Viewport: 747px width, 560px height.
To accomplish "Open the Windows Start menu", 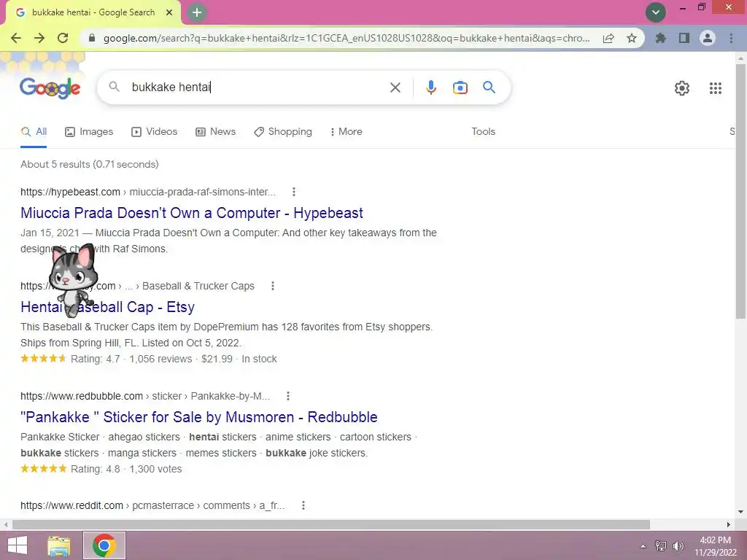I will point(18,545).
